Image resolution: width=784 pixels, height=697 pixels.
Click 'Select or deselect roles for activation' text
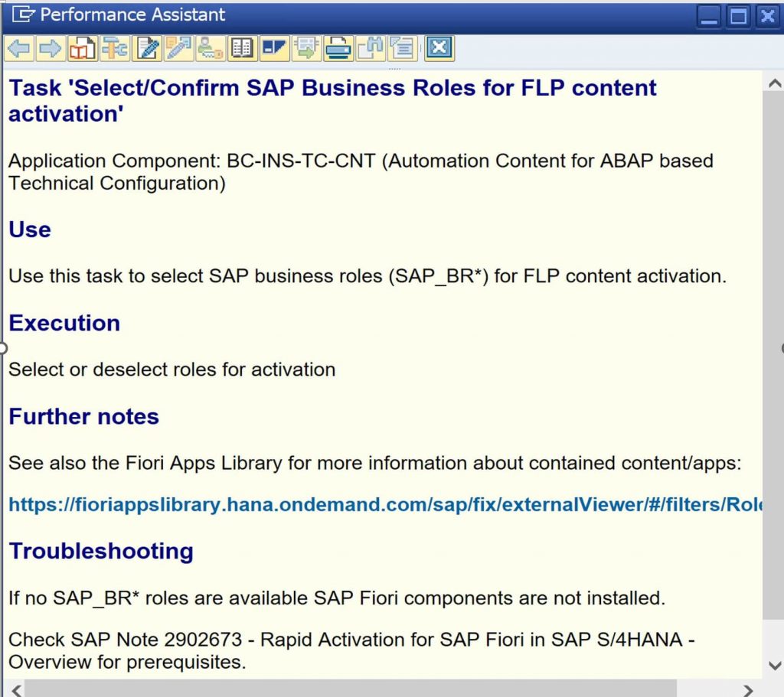(172, 370)
